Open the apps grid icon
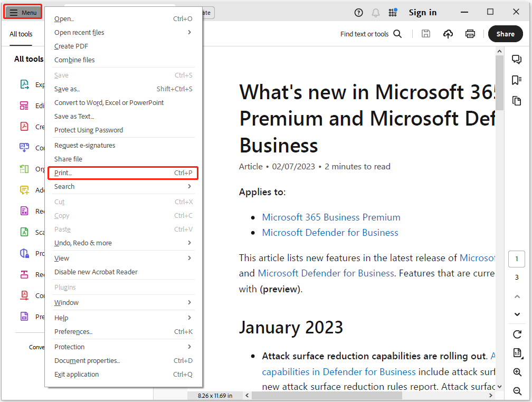 coord(393,12)
